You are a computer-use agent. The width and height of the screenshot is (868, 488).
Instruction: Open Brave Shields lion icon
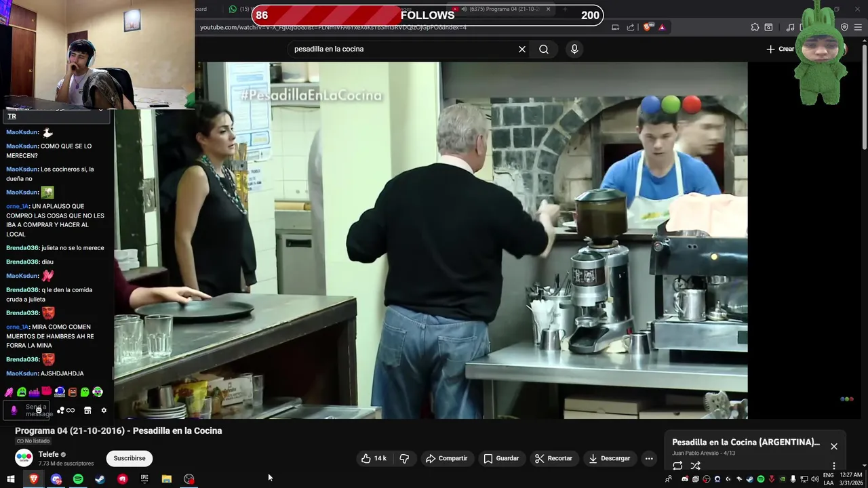(648, 27)
